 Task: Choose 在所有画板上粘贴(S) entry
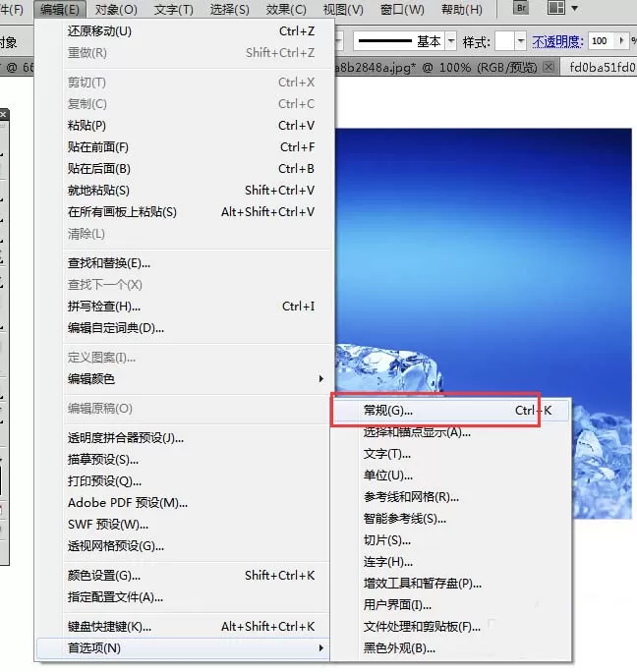point(185,212)
